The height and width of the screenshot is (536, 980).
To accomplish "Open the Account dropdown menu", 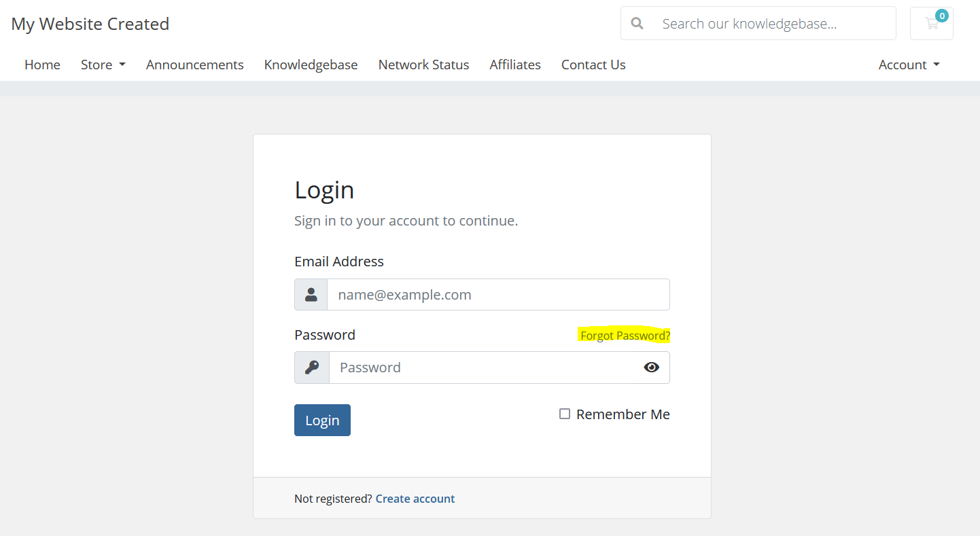I will 909,65.
